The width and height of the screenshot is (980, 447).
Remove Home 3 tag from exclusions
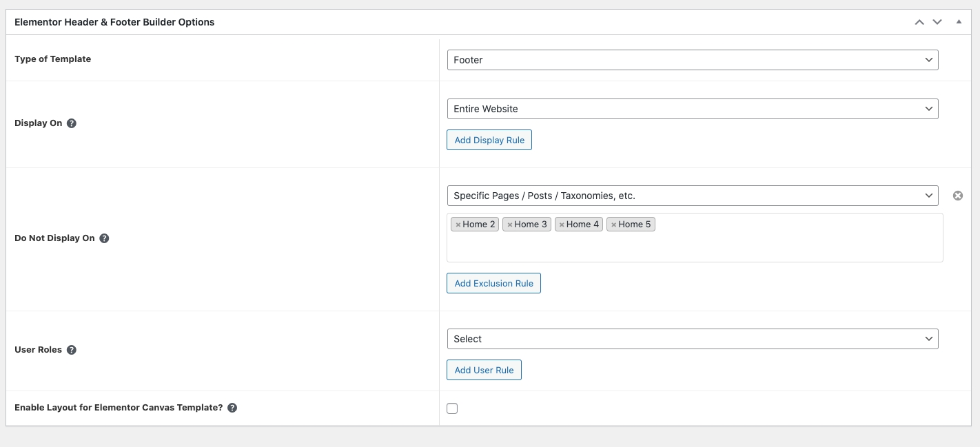coord(509,225)
